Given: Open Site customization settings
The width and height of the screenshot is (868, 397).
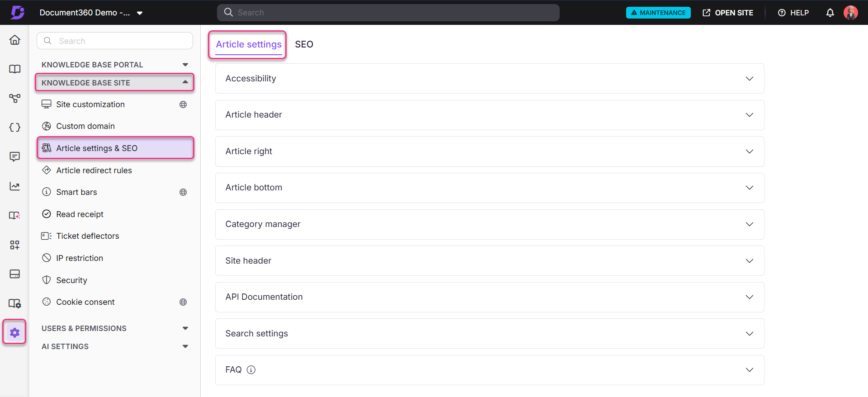Looking at the screenshot, I should point(115,104).
